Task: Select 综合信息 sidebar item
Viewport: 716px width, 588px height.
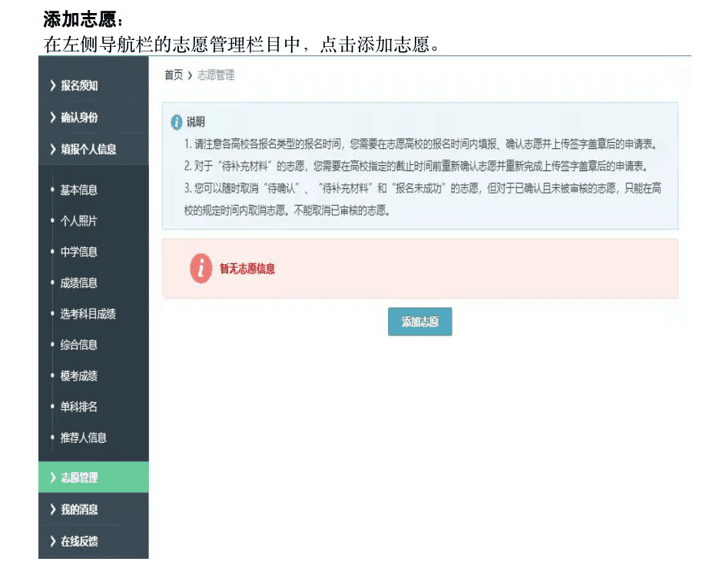Action: click(78, 345)
